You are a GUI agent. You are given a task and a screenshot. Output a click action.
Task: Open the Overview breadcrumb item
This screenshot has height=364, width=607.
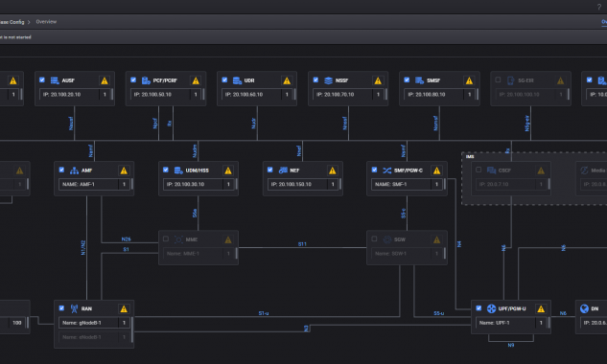click(46, 22)
